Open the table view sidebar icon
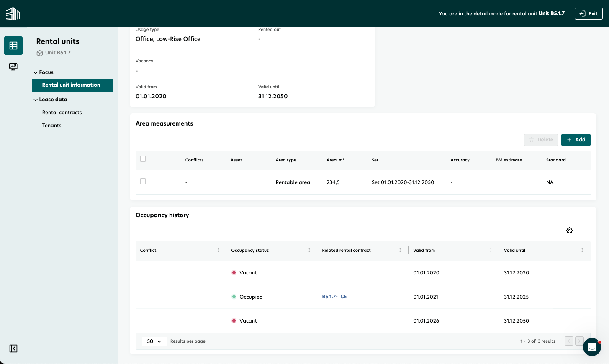The height and width of the screenshot is (364, 609). [13, 46]
